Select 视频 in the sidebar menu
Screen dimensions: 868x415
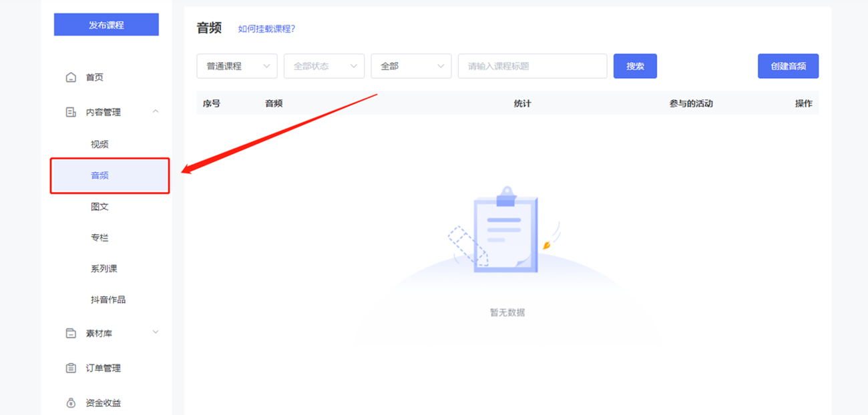99,144
